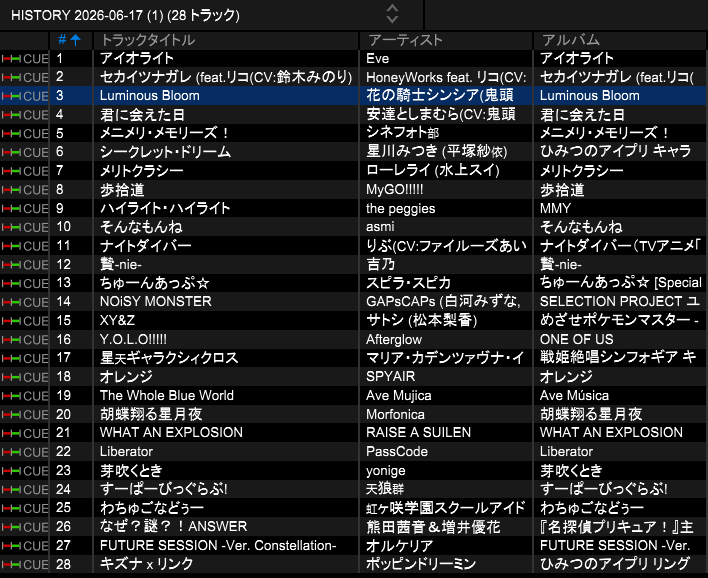
Task: Click album cell ONE OF US
Action: coord(577,339)
